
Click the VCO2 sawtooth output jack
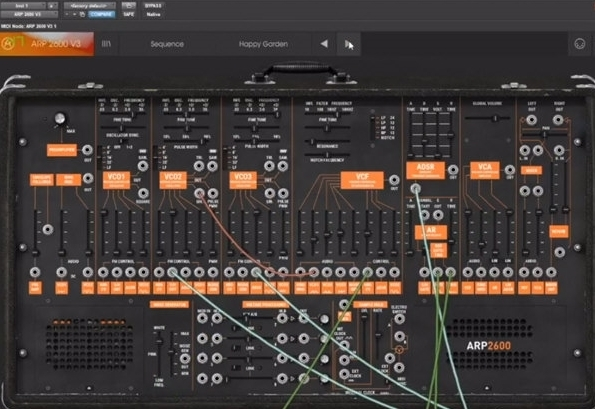212,166
